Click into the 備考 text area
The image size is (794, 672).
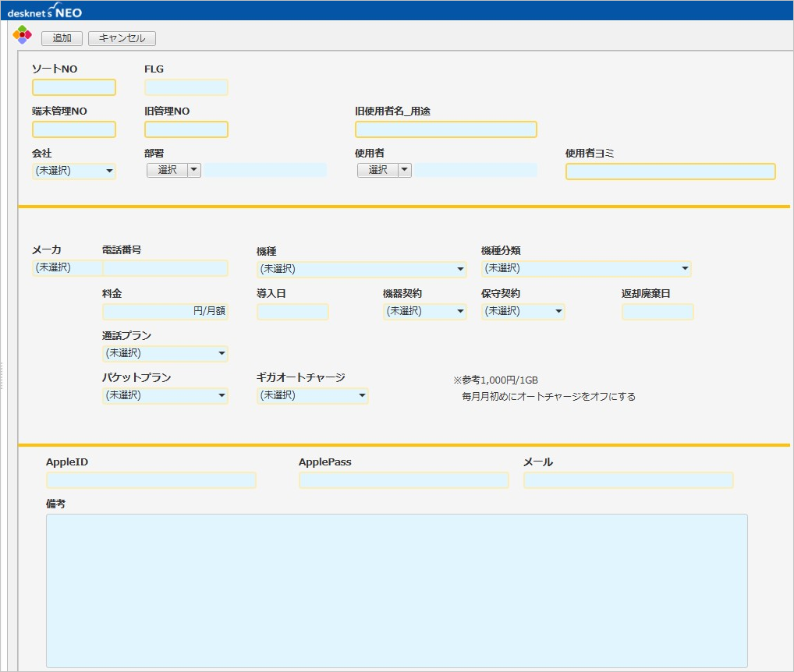click(x=396, y=590)
